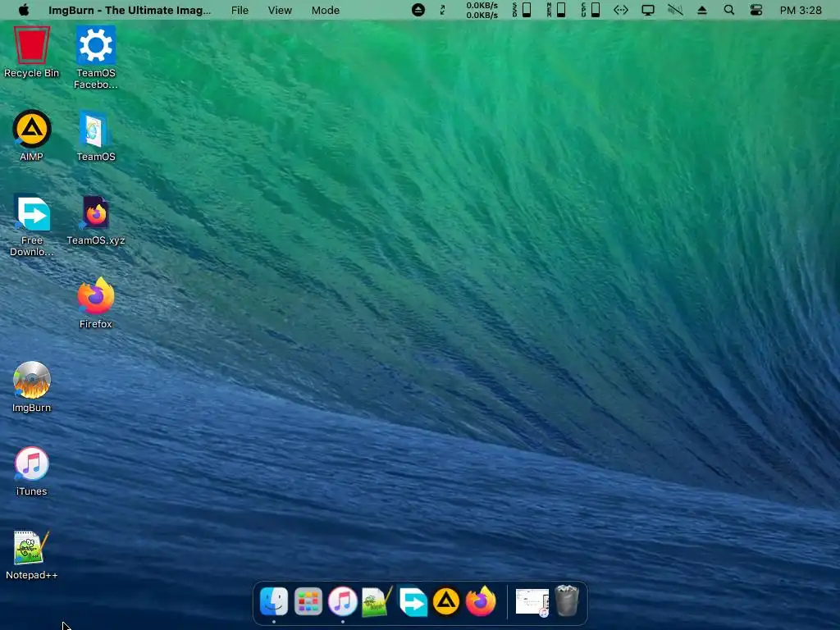This screenshot has height=630, width=840.
Task: Open Launchpad from the dock
Action: click(x=308, y=601)
